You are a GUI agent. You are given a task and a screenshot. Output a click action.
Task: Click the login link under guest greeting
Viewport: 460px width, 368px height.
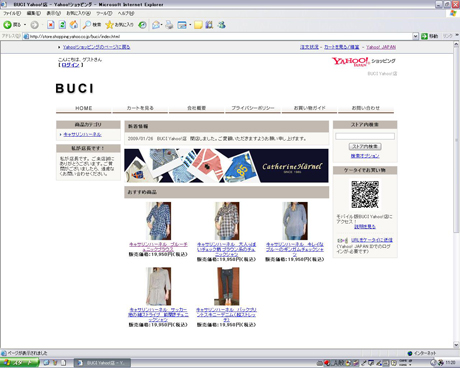(x=71, y=65)
